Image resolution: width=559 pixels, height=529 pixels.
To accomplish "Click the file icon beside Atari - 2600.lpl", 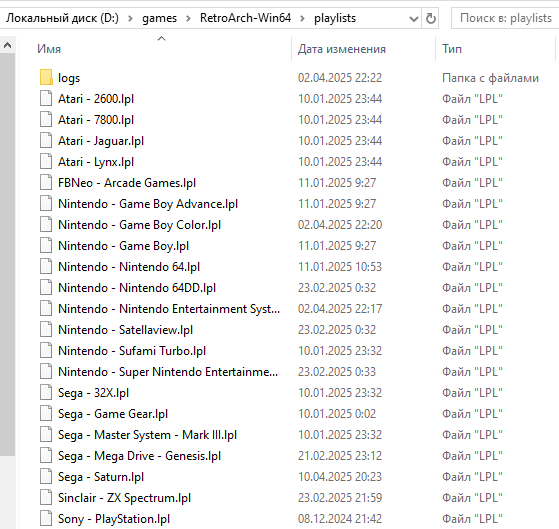I will tap(46, 99).
